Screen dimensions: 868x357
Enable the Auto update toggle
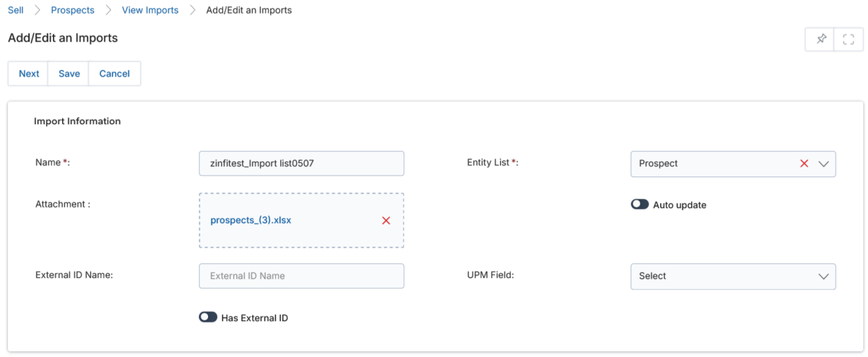[640, 205]
